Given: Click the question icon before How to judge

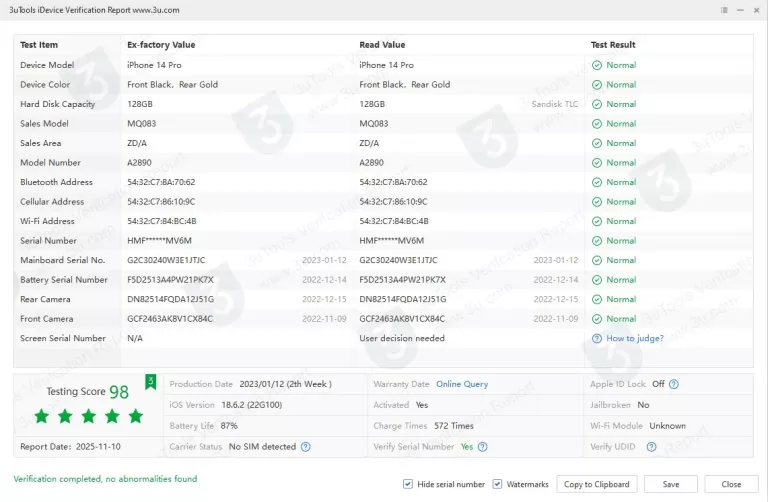Looking at the screenshot, I should click(x=597, y=338).
